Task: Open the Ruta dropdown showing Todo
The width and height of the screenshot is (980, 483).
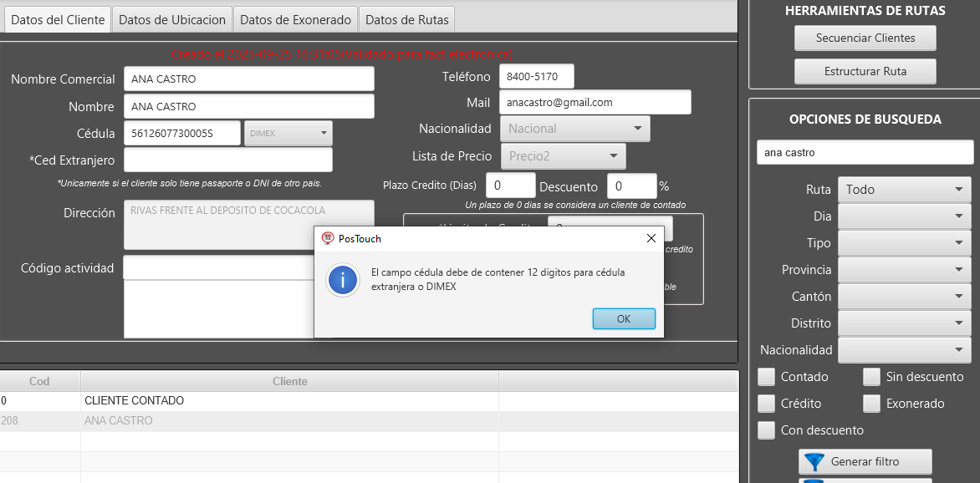Action: click(904, 190)
